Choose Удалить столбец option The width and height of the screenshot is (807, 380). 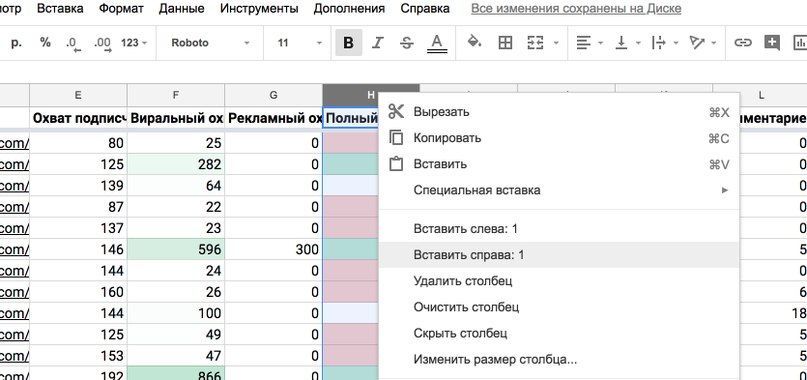pos(559,281)
